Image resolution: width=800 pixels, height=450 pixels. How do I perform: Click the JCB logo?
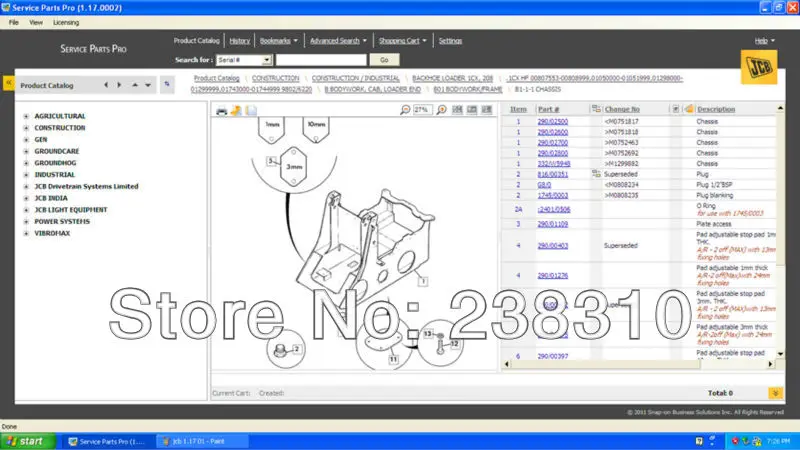click(x=759, y=67)
